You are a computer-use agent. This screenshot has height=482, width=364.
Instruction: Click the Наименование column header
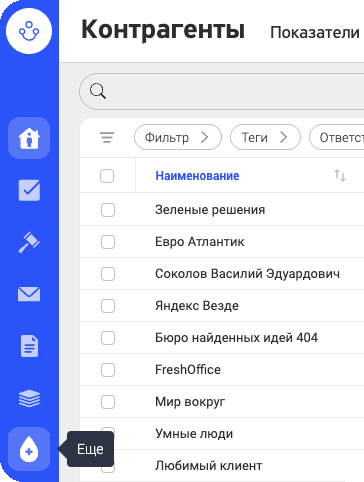[197, 176]
